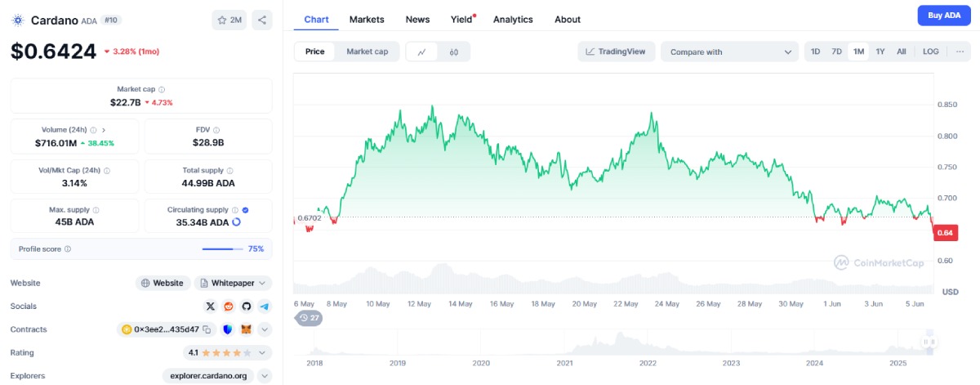Open the Chart tab
Screen dimensions: 980x385
(316, 19)
